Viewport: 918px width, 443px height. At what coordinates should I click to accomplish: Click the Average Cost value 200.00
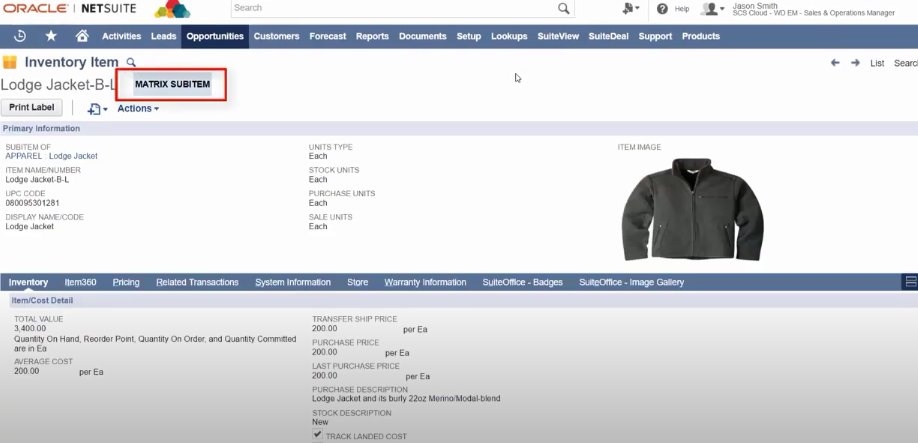click(x=26, y=371)
